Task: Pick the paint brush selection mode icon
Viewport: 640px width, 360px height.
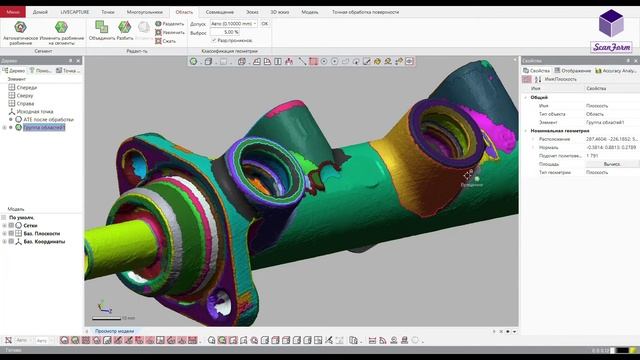Action: click(x=367, y=61)
